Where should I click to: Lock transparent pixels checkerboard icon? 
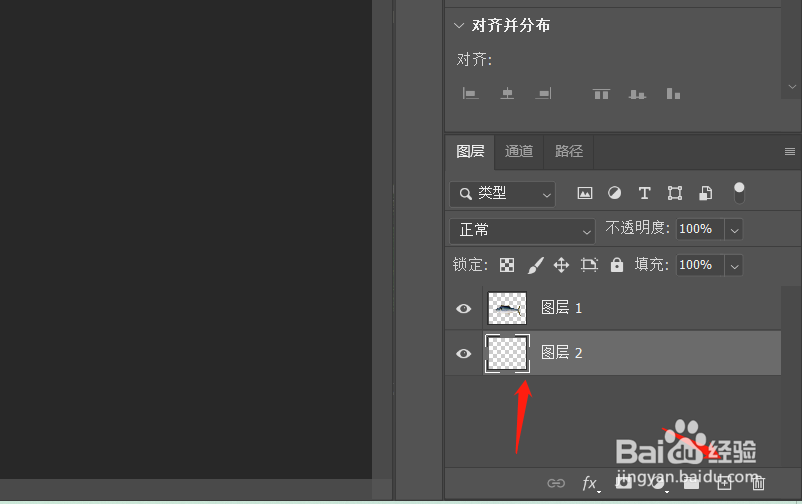507,265
